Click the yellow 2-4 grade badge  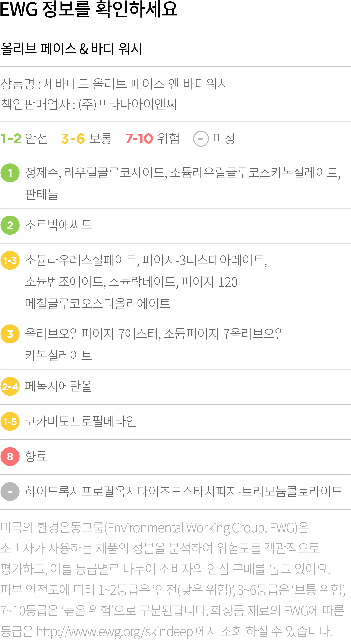(x=10, y=386)
